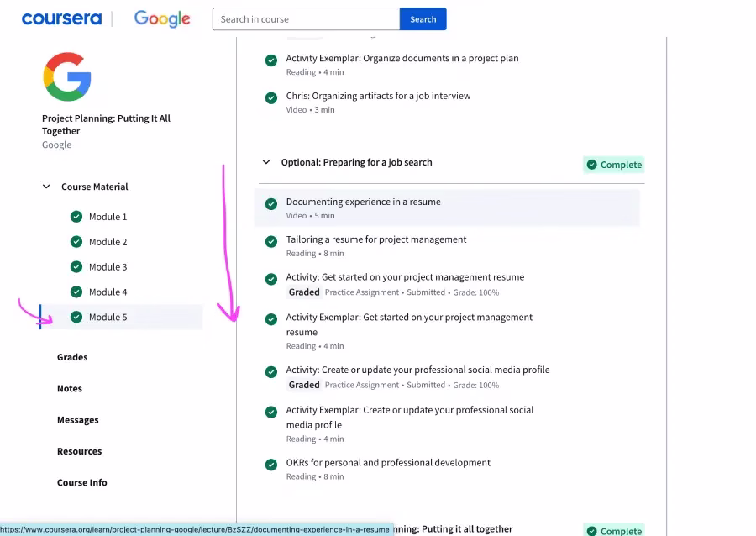The height and width of the screenshot is (536, 756).
Task: Click green checkmark beside Module 1
Action: [x=76, y=217]
